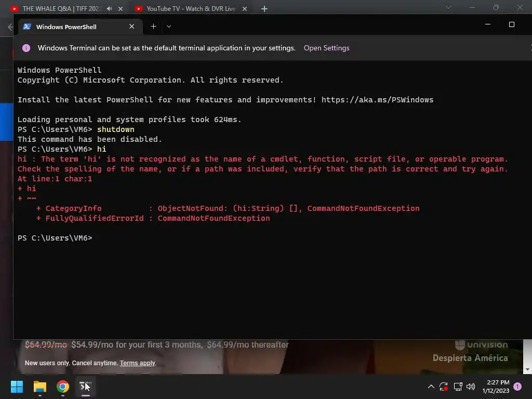Maximize the Windows Terminal window
This screenshot has width=532, height=399.
tap(512, 24)
